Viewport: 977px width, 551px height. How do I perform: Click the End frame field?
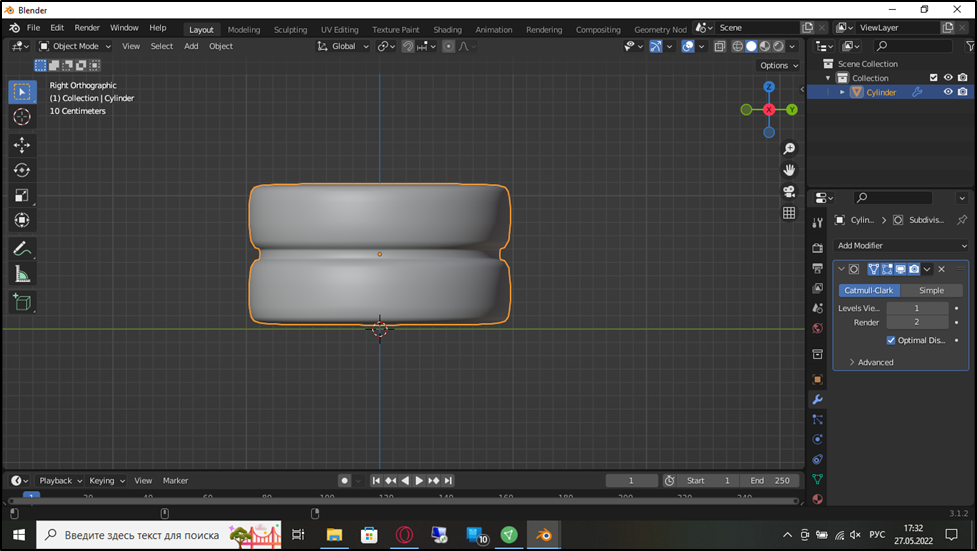[772, 481]
